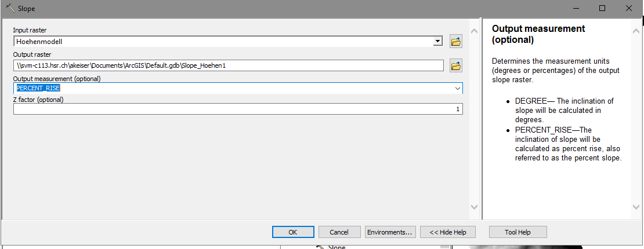
Task: Select the Hoehenmodell input raster text box
Action: (x=223, y=42)
